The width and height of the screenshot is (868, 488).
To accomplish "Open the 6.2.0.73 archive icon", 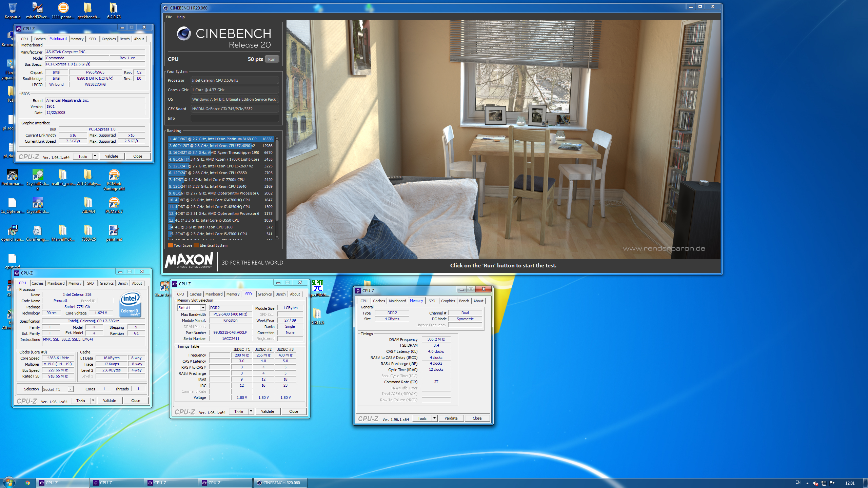I will tap(114, 10).
